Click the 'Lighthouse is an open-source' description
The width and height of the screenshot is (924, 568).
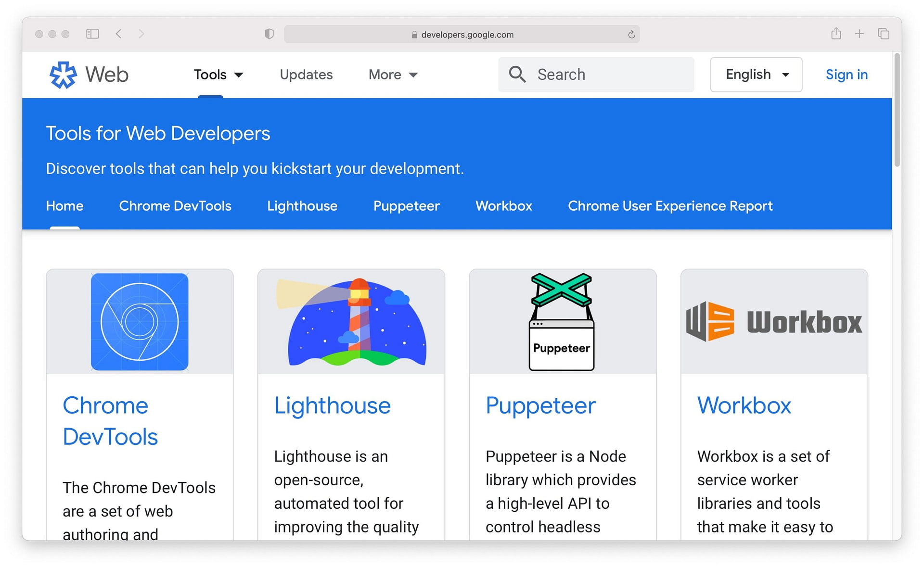(346, 492)
